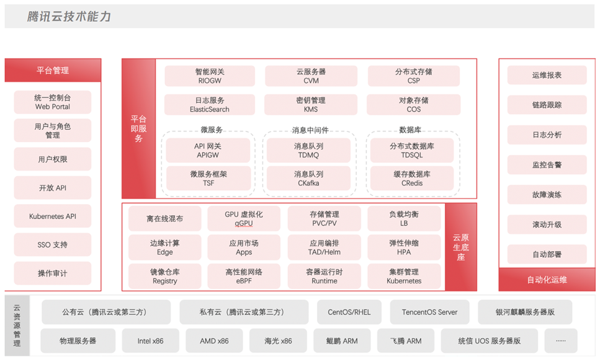Click the AMD x86 box
Viewport: 600px width, 364px height.
[214, 341]
